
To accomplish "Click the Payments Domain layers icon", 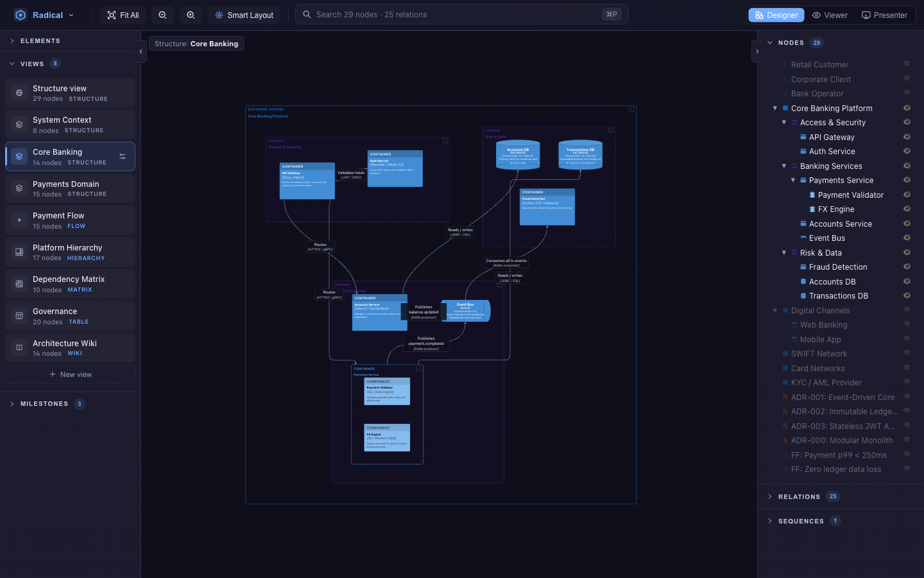I will point(19,189).
